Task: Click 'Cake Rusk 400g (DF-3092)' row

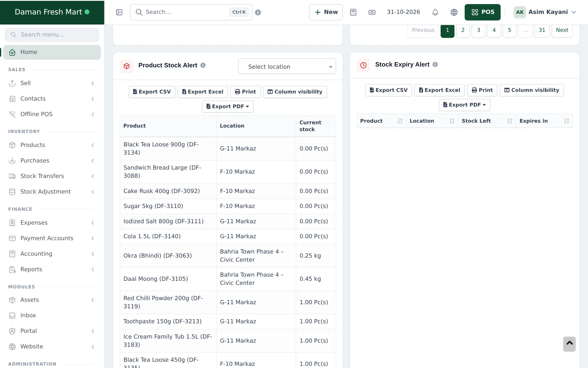Action: (228, 191)
